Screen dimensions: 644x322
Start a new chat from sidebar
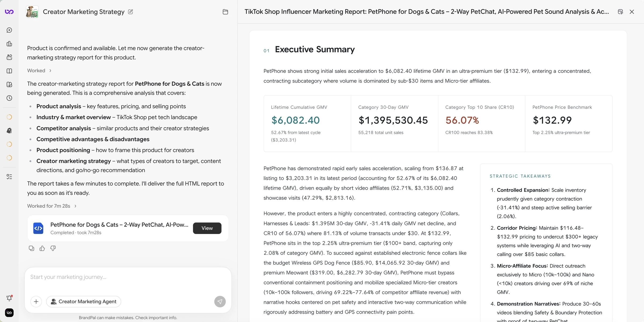pyautogui.click(x=9, y=30)
